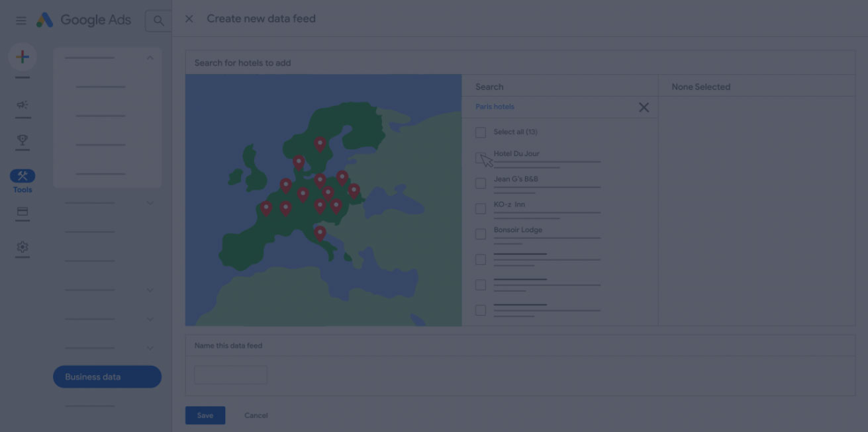This screenshot has height=432, width=868.
Task: Click the data feed name field
Action: tap(230, 375)
